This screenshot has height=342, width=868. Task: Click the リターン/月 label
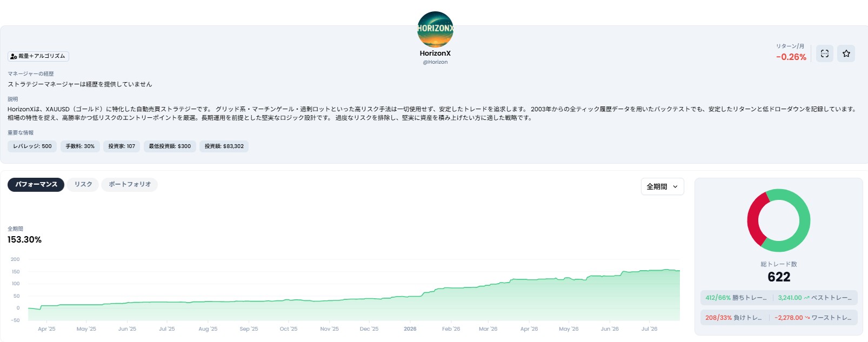tap(790, 46)
